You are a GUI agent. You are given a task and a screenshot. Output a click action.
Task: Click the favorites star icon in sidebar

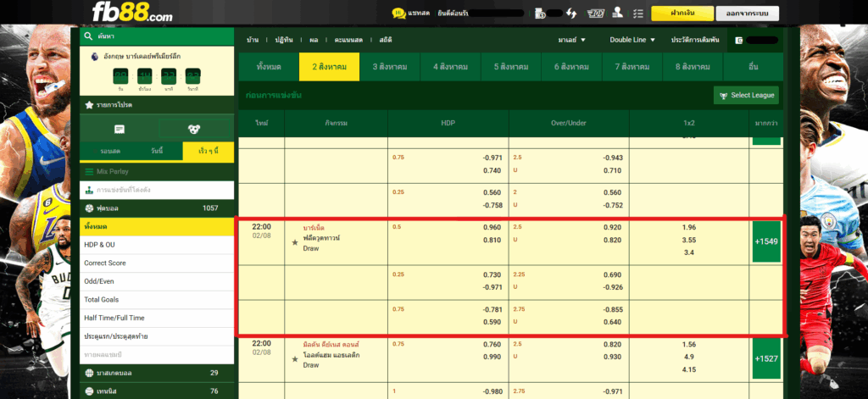click(x=89, y=104)
